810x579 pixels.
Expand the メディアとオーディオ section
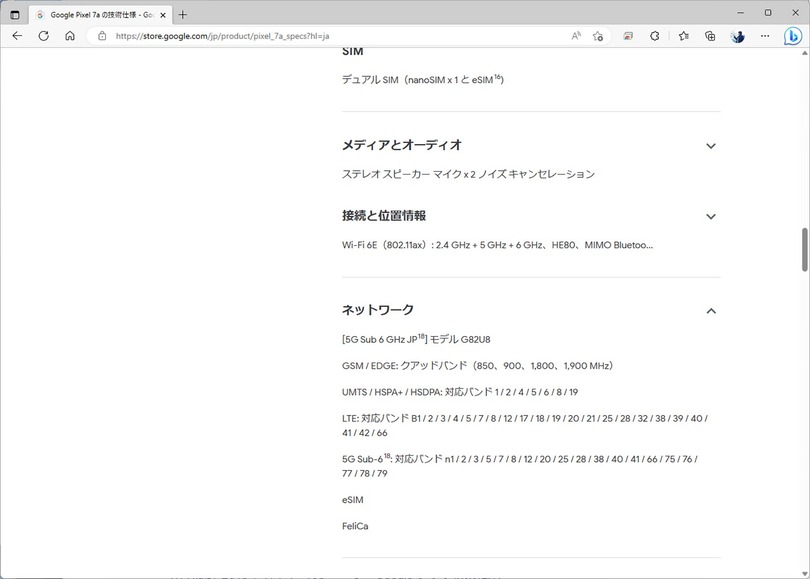coord(711,146)
